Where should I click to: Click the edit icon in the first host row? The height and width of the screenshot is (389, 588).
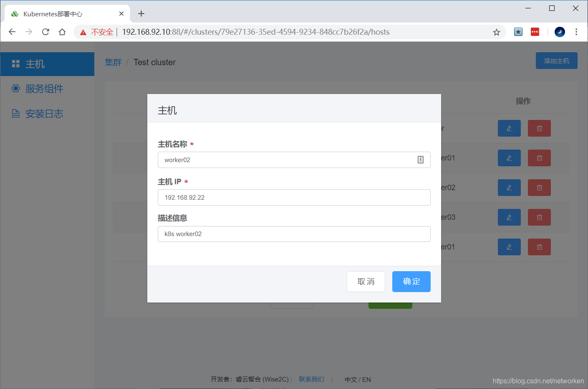tap(509, 128)
